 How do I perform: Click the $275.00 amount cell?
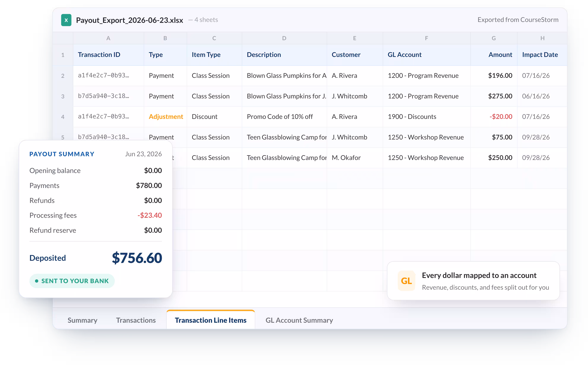(494, 96)
